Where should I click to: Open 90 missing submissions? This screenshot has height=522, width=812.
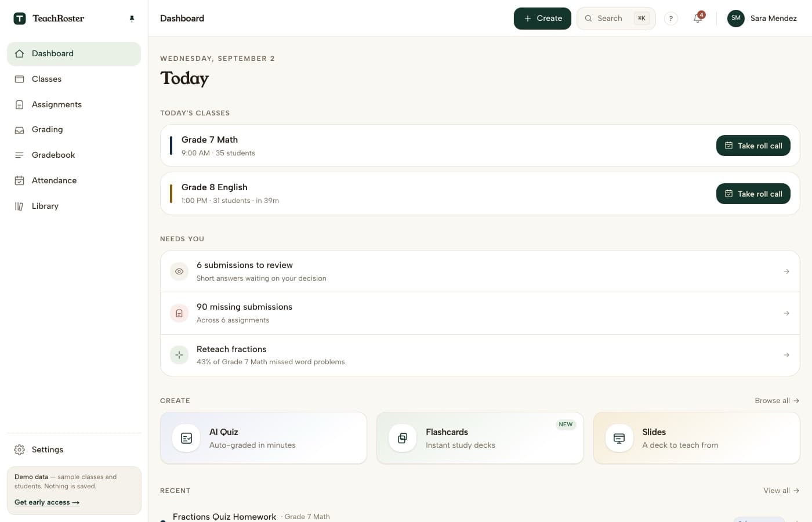click(480, 313)
